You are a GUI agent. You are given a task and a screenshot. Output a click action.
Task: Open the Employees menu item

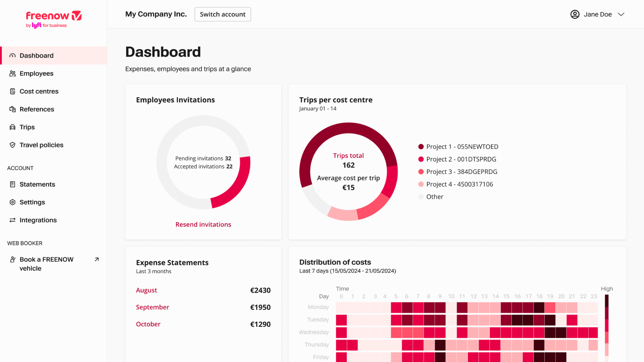coord(36,73)
